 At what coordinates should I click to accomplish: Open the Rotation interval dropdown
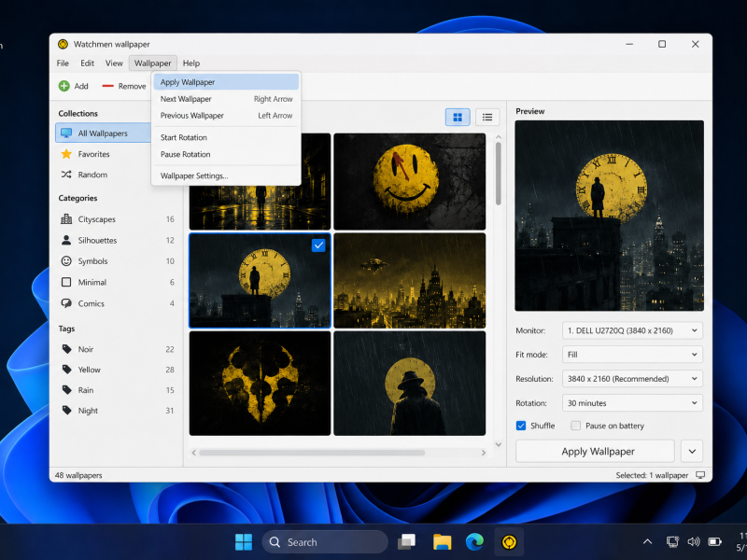[633, 403]
